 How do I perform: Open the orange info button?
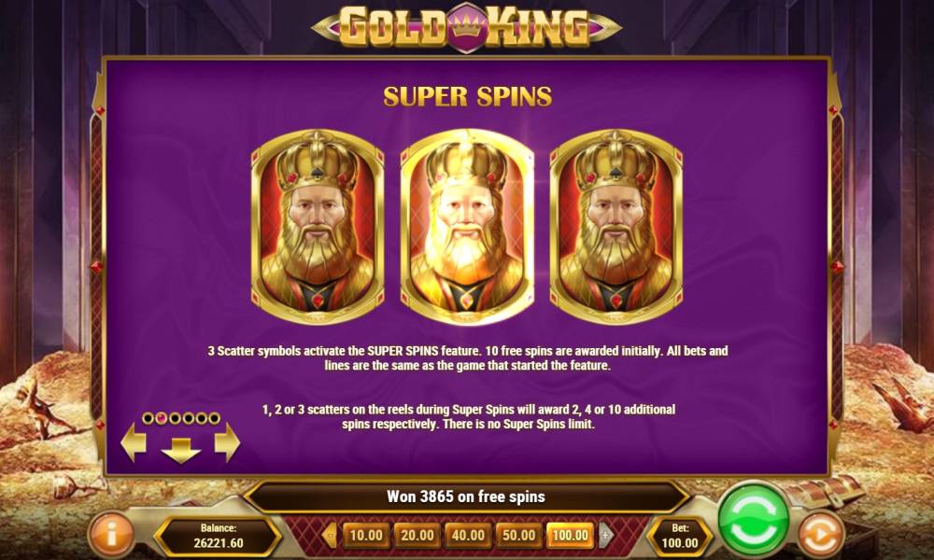point(111,534)
